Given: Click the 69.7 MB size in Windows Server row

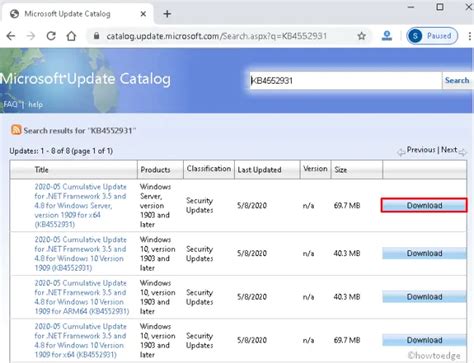Looking at the screenshot, I should [x=347, y=205].
